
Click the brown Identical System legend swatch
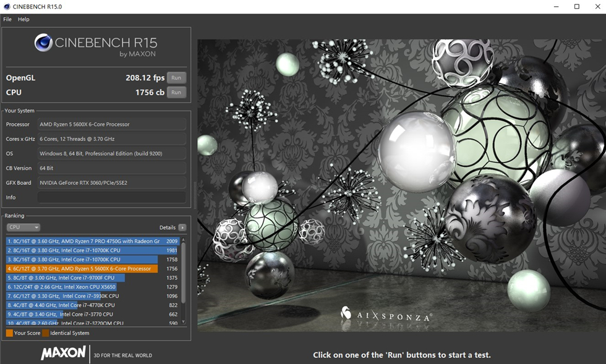tap(46, 332)
